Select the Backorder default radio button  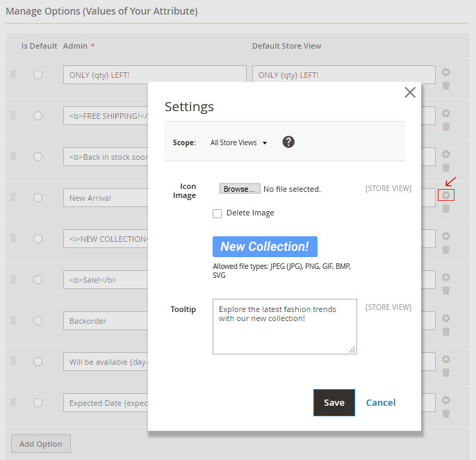tap(38, 321)
